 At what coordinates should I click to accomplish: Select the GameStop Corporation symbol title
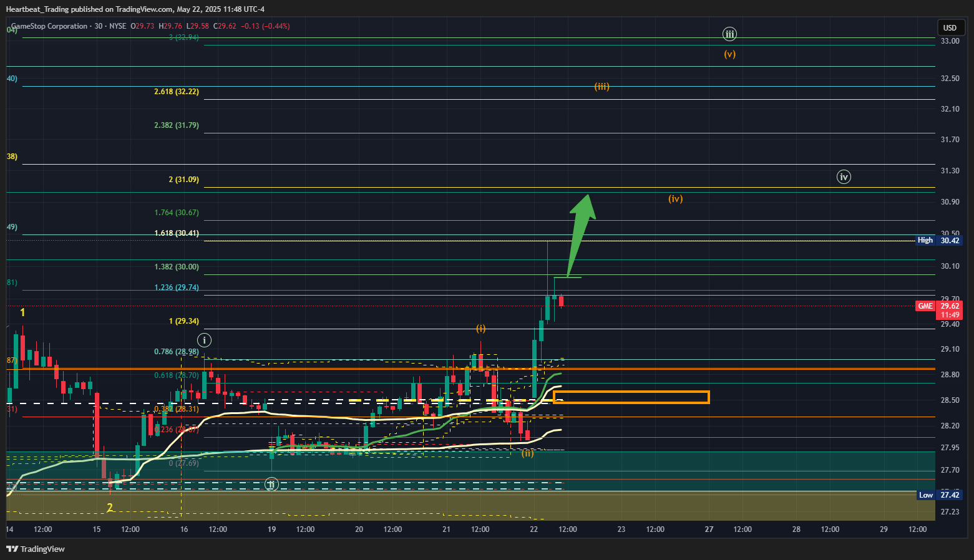(x=49, y=26)
